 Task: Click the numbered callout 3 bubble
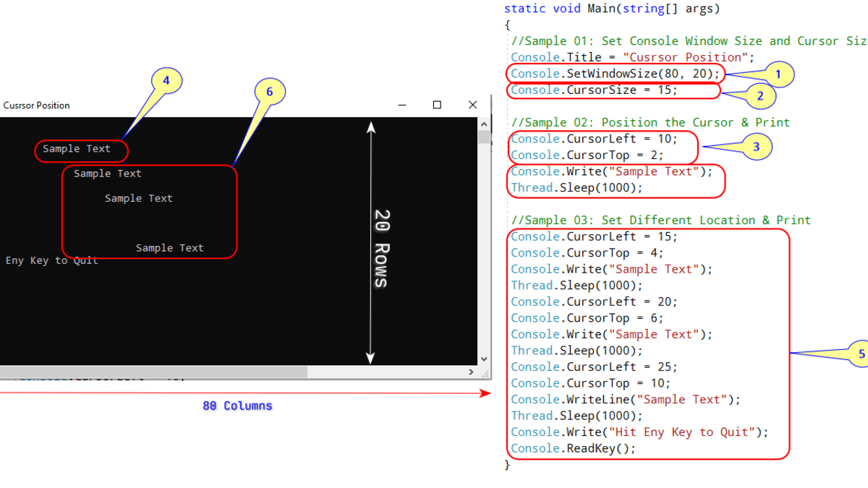pyautogui.click(x=756, y=147)
